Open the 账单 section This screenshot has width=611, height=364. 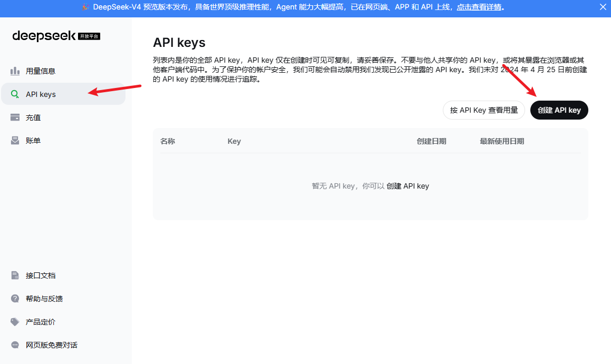[63, 141]
